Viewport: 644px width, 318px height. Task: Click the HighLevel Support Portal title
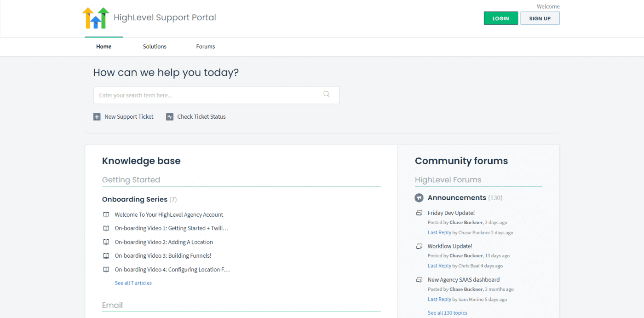coord(165,17)
